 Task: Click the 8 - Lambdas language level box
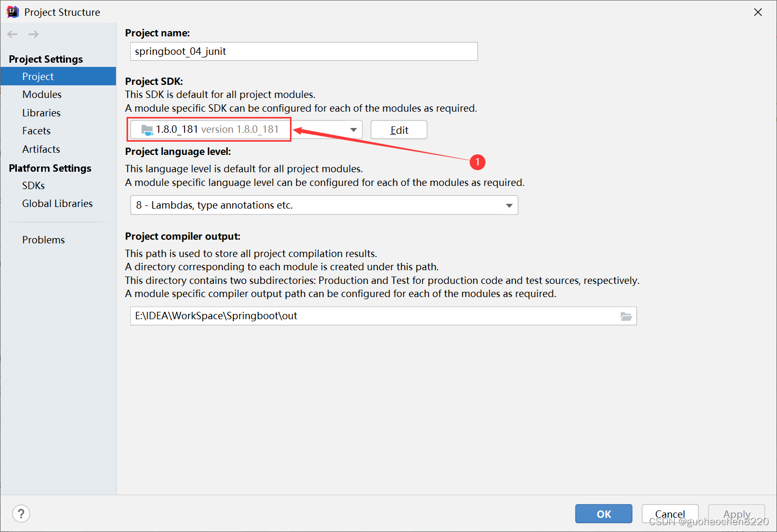pyautogui.click(x=324, y=205)
